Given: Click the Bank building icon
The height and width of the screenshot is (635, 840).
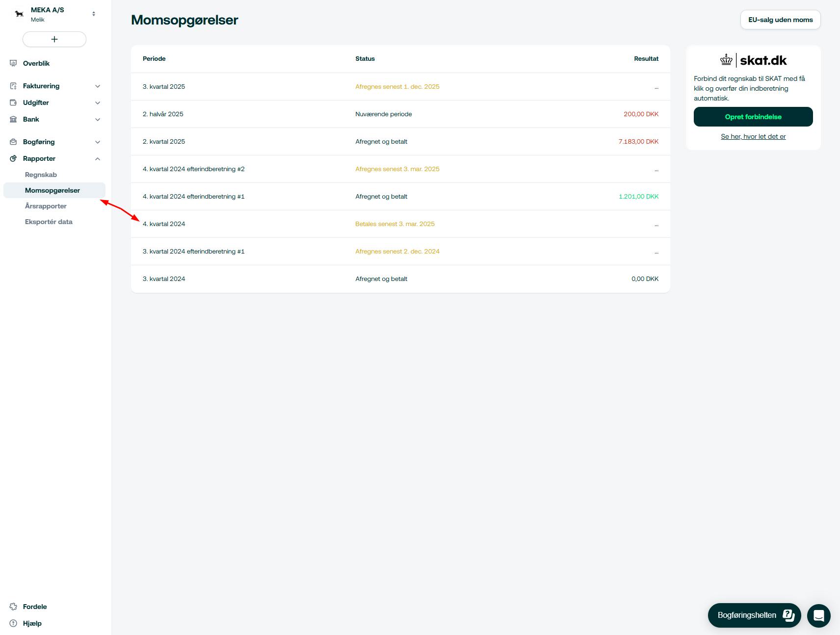Looking at the screenshot, I should point(13,119).
